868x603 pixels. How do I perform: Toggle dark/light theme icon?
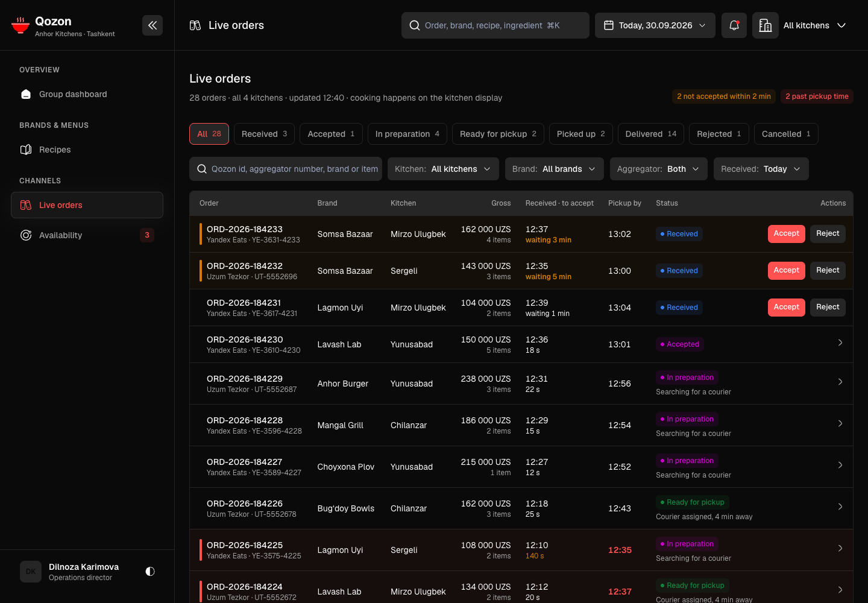click(150, 571)
